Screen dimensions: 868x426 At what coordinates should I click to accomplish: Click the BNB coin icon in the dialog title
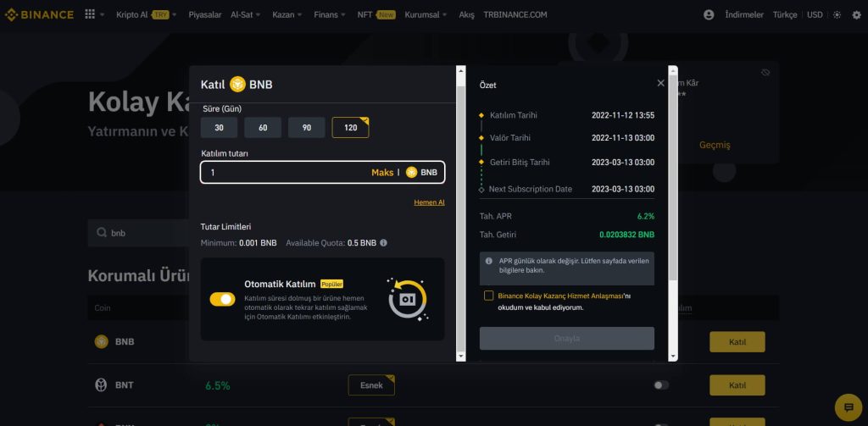point(237,84)
